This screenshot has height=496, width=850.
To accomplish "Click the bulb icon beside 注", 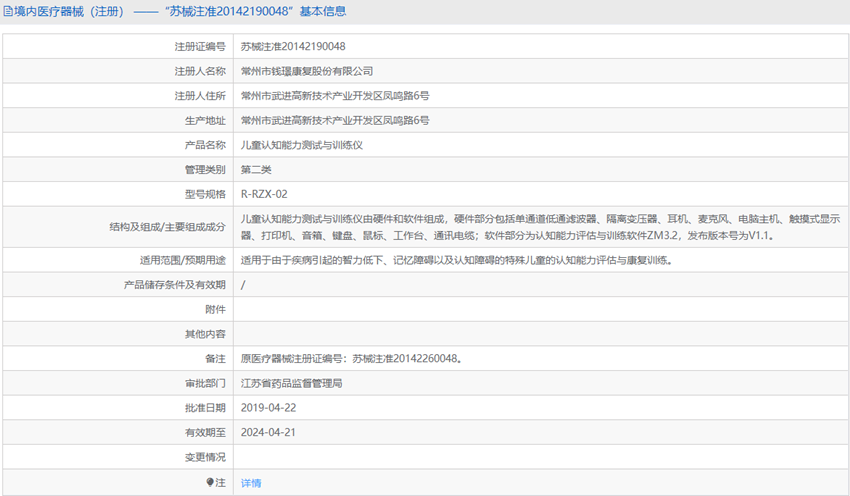I will (210, 482).
